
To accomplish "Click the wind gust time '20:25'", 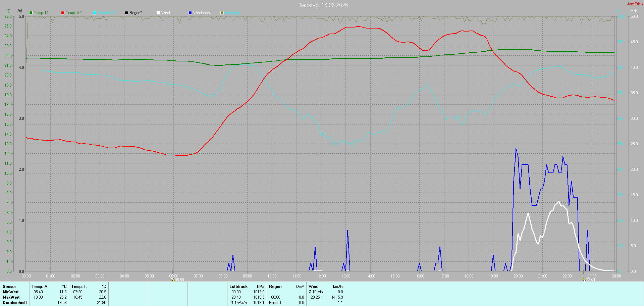I will pos(315,297).
